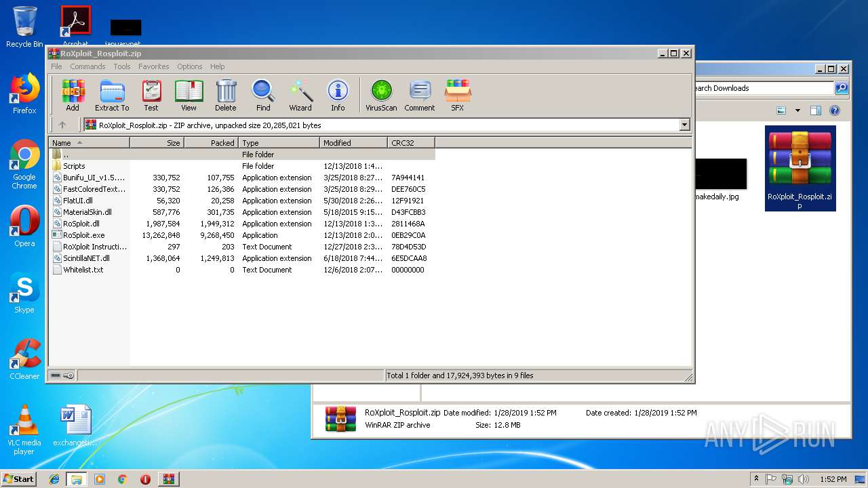This screenshot has width=868, height=488.
Task: Select the Skype desktop shortcut
Action: coord(24,293)
